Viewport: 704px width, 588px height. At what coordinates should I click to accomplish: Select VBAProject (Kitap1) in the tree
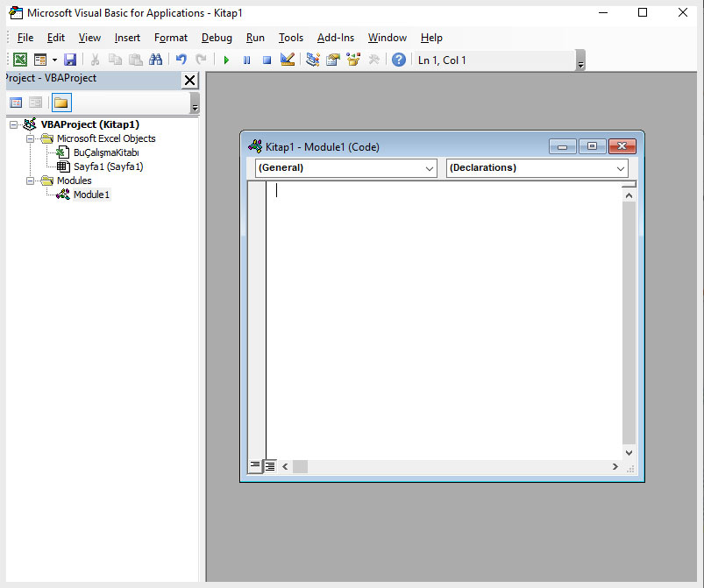[x=89, y=124]
